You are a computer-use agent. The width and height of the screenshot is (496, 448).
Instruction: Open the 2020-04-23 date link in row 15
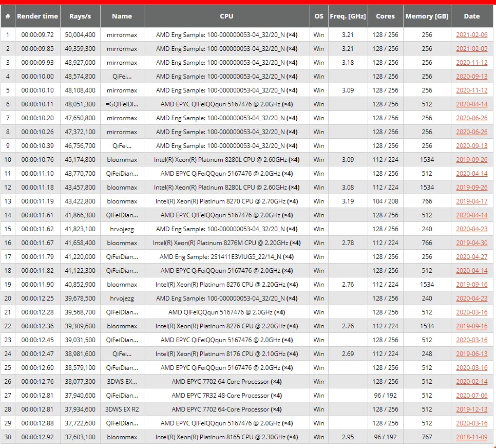472,229
